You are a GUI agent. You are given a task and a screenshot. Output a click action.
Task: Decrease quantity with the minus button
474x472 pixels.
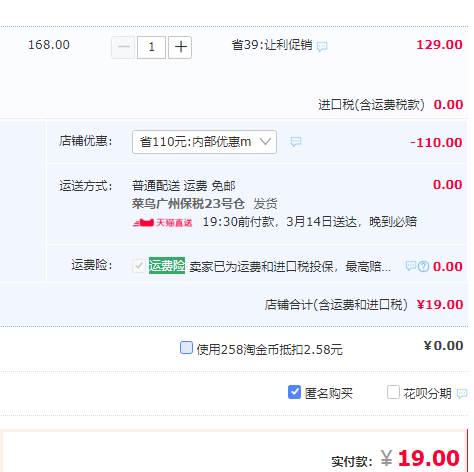(x=123, y=47)
